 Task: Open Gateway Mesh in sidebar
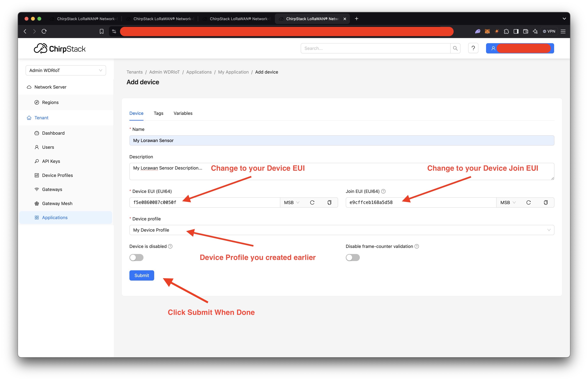click(66, 203)
